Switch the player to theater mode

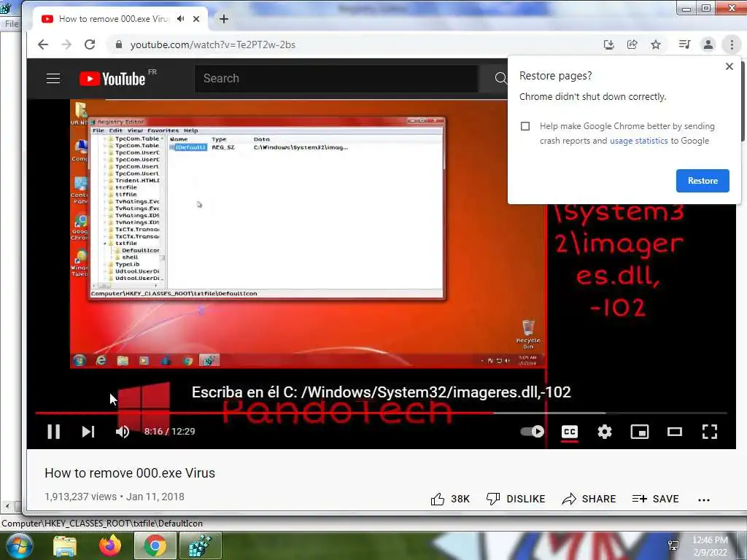point(675,432)
